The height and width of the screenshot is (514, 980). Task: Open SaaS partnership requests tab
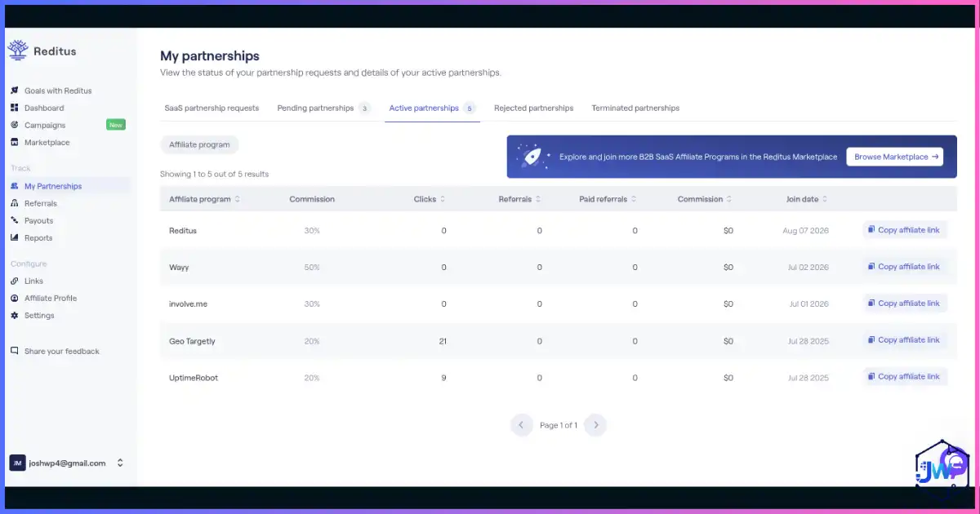[212, 108]
